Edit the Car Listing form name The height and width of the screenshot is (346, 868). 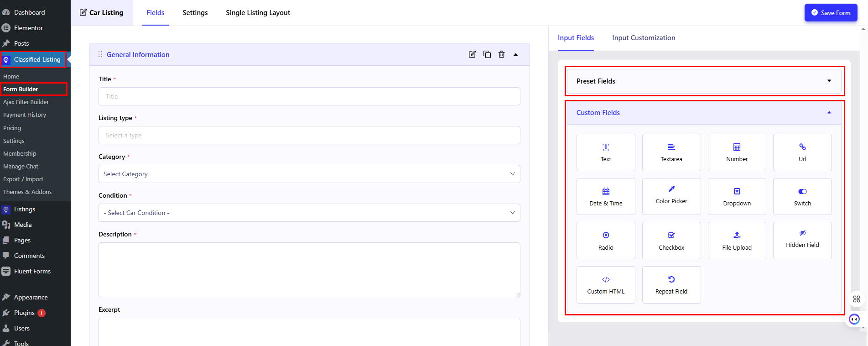tap(102, 13)
